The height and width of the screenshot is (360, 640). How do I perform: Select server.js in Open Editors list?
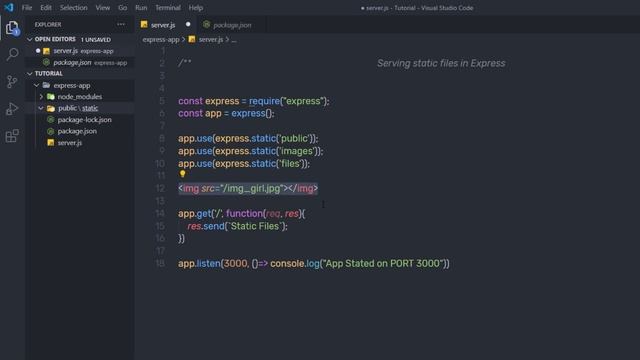(80, 51)
